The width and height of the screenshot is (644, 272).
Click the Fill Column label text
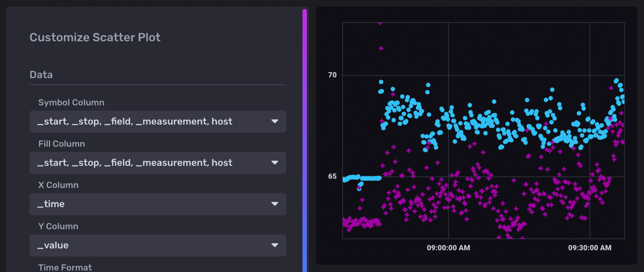(x=61, y=144)
